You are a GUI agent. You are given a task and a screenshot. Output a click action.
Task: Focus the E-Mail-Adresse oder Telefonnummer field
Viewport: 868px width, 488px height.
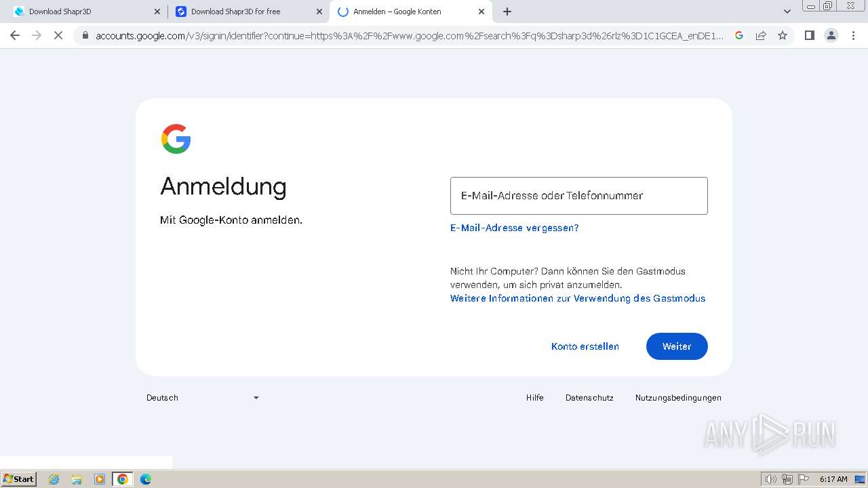579,196
